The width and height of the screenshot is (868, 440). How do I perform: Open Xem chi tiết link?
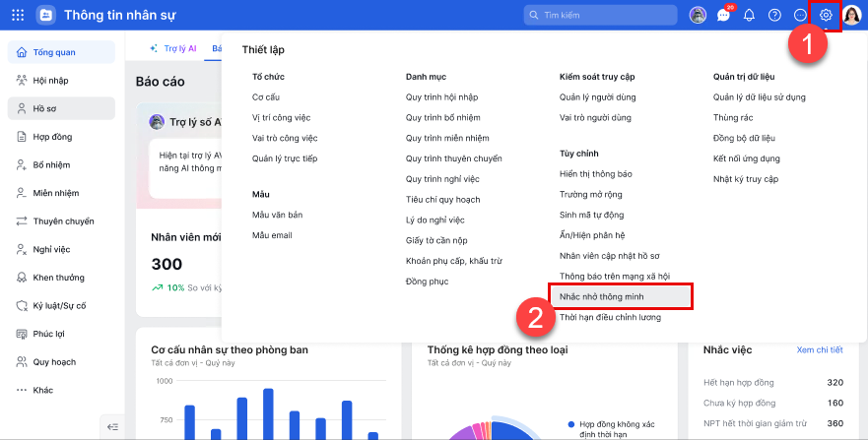[x=820, y=349]
